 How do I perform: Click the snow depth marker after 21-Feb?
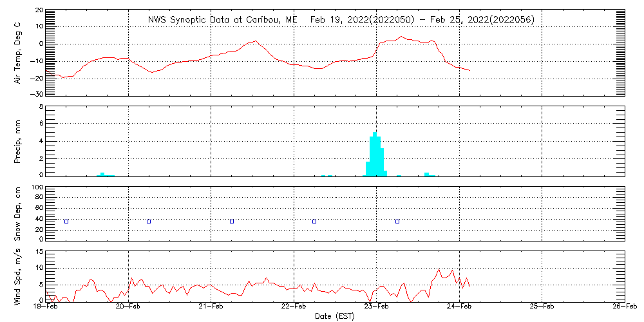232,222
